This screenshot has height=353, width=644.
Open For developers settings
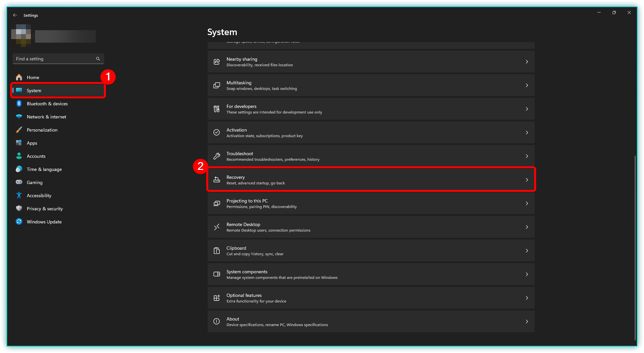(x=371, y=109)
